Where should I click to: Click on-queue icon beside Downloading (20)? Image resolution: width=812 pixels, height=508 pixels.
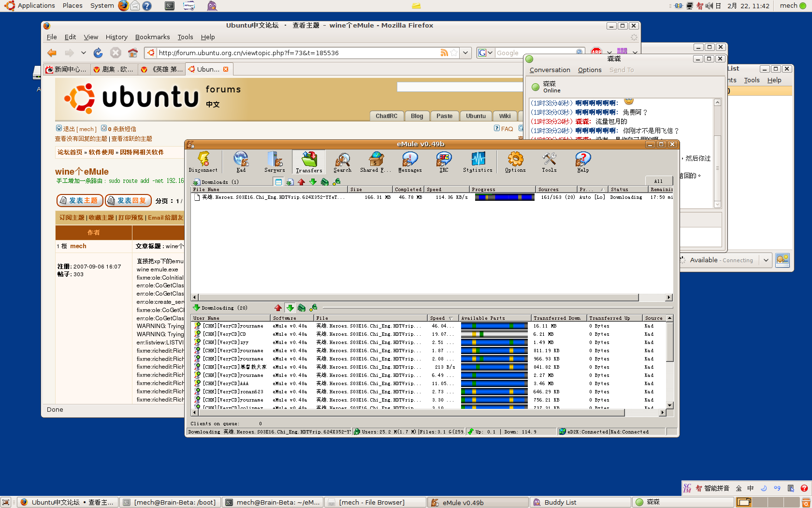click(302, 308)
